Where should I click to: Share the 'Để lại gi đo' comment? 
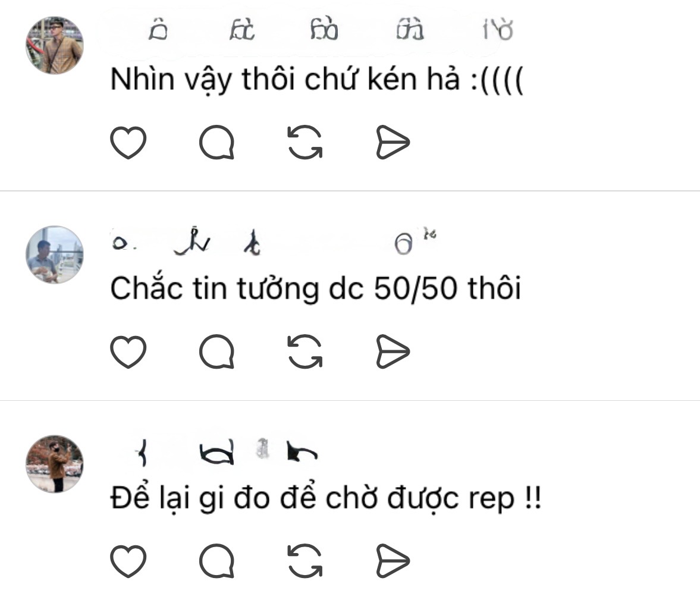tap(393, 561)
